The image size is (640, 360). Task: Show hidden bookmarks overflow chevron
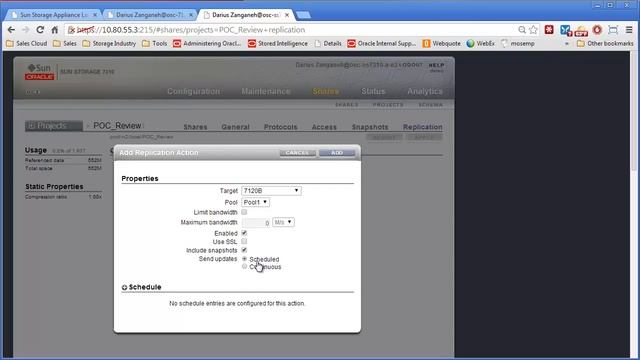pos(567,44)
